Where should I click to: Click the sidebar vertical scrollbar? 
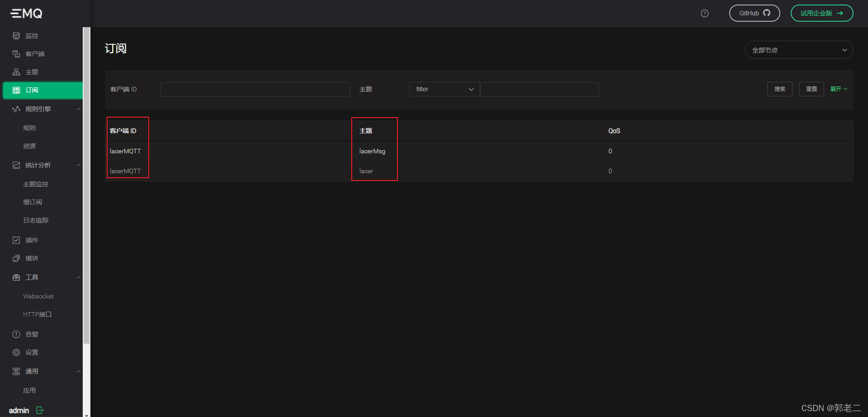(86, 185)
